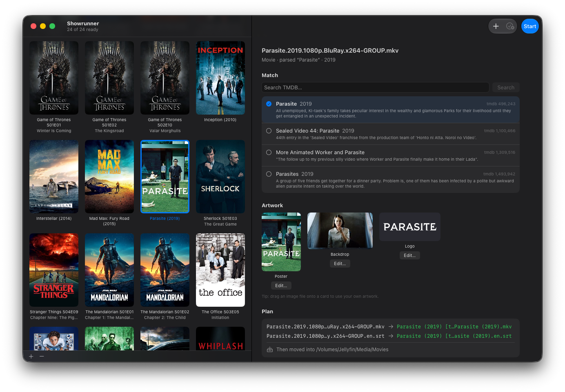Screen dimensions: 565x392
Task: Select the Stranger Things S04E09 poster
Action: click(x=54, y=270)
